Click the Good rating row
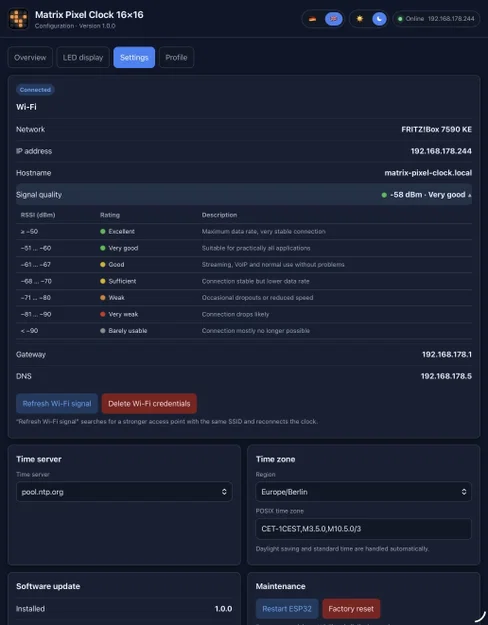 coord(244,265)
